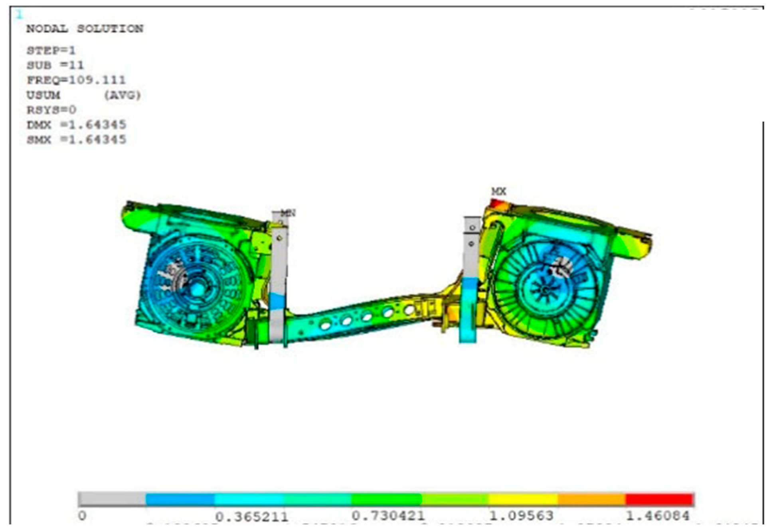Click the 0.730421 legend value
Screen dimensions: 773x532
(387, 516)
